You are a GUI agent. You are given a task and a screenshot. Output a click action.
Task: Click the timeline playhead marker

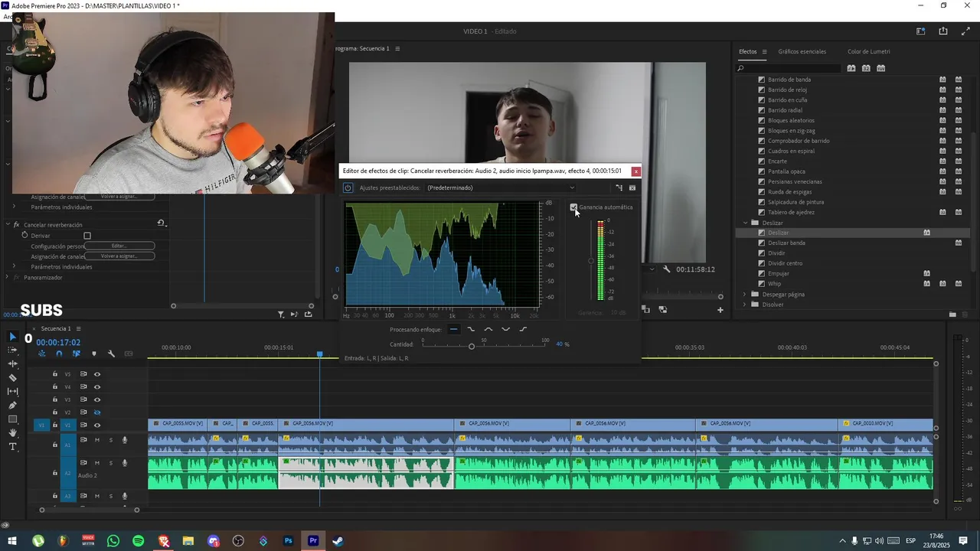point(320,354)
